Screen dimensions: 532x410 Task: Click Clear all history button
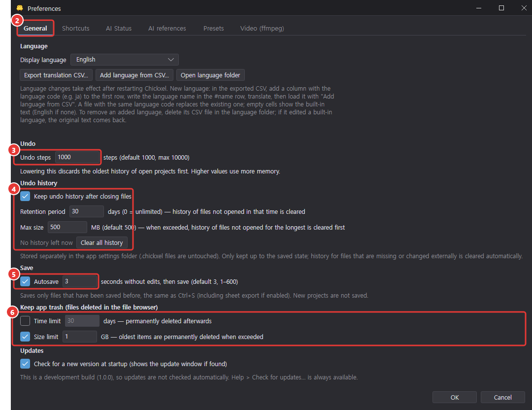coord(102,242)
